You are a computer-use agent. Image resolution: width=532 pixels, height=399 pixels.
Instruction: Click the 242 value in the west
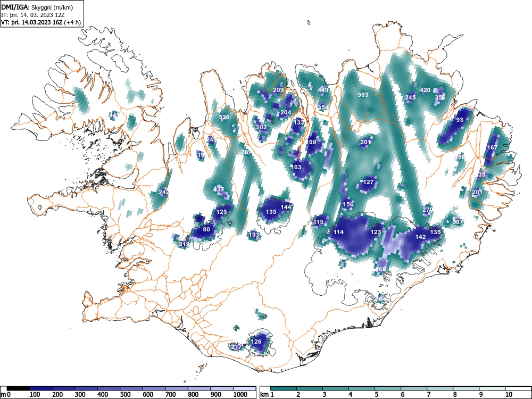(x=164, y=192)
